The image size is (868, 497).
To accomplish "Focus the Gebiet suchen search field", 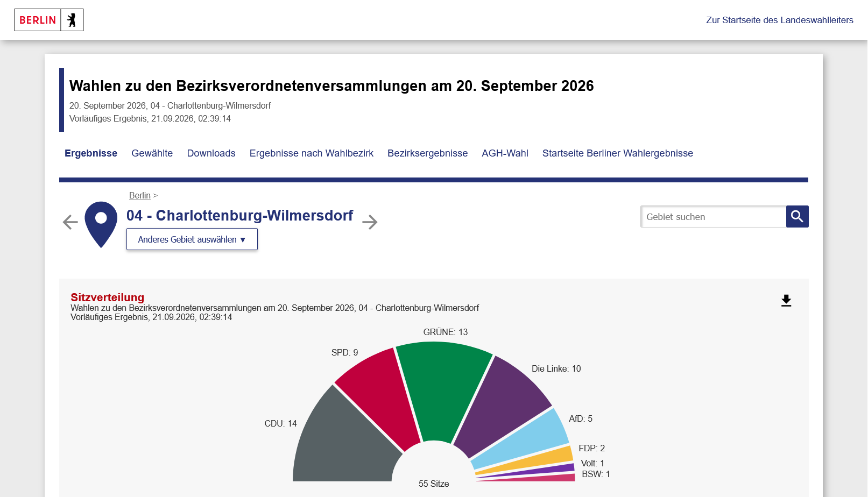I will pyautogui.click(x=714, y=217).
